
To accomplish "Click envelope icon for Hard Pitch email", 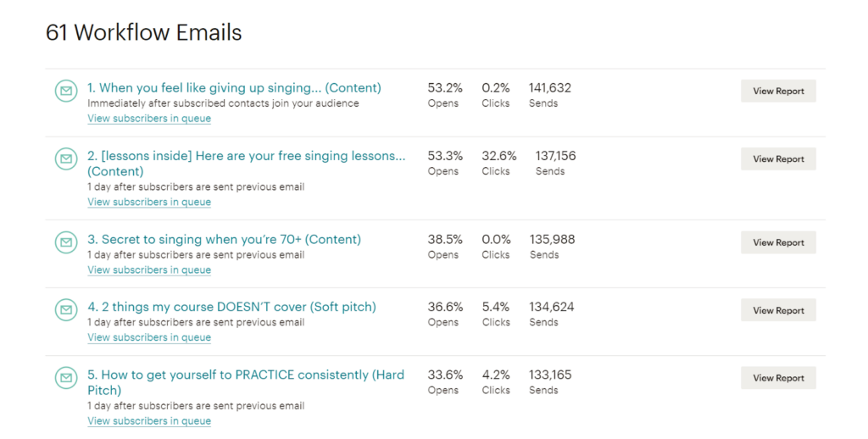I will [66, 378].
